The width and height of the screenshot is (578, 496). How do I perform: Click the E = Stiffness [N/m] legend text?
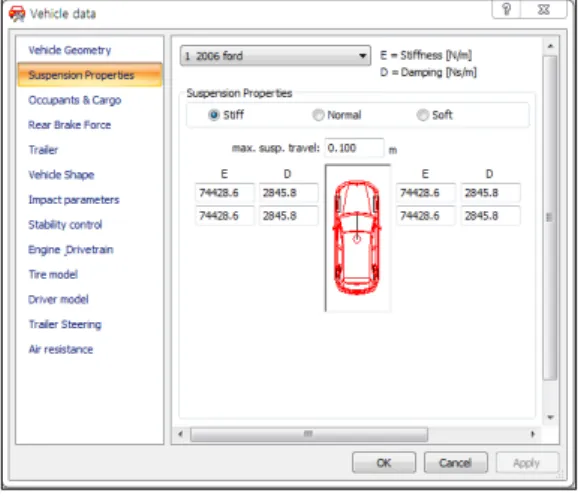pyautogui.click(x=426, y=55)
